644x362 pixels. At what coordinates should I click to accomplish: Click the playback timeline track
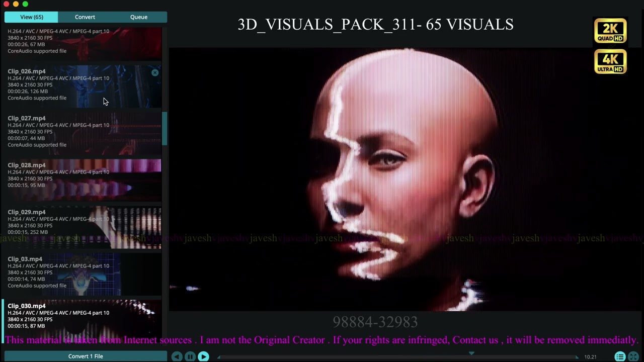click(397, 357)
